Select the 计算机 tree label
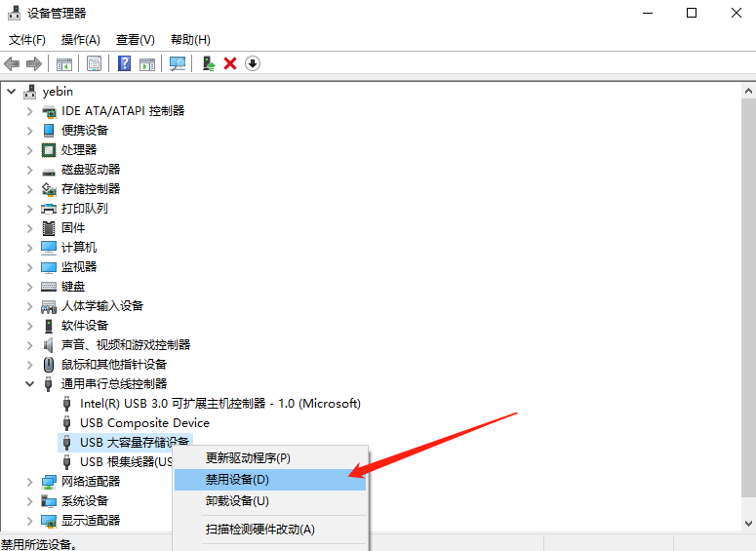The width and height of the screenshot is (756, 551). click(79, 248)
